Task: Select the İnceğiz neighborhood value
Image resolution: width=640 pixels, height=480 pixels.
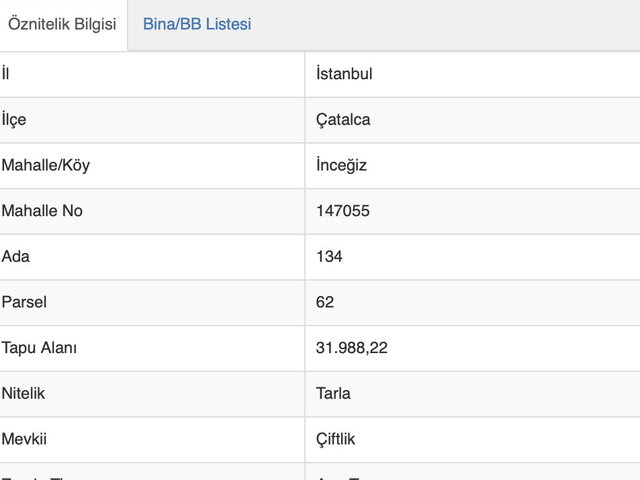Action: point(341,165)
